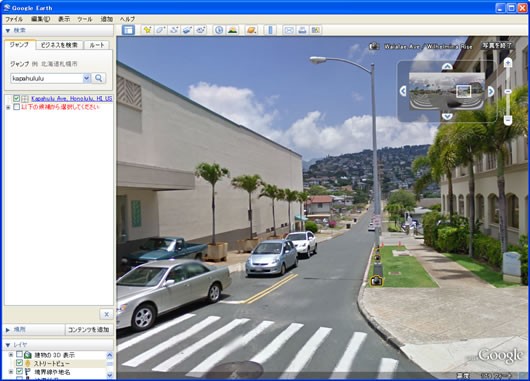Click the camera icon near the street view title
Viewport: 530px width, 381px height.
(374, 46)
